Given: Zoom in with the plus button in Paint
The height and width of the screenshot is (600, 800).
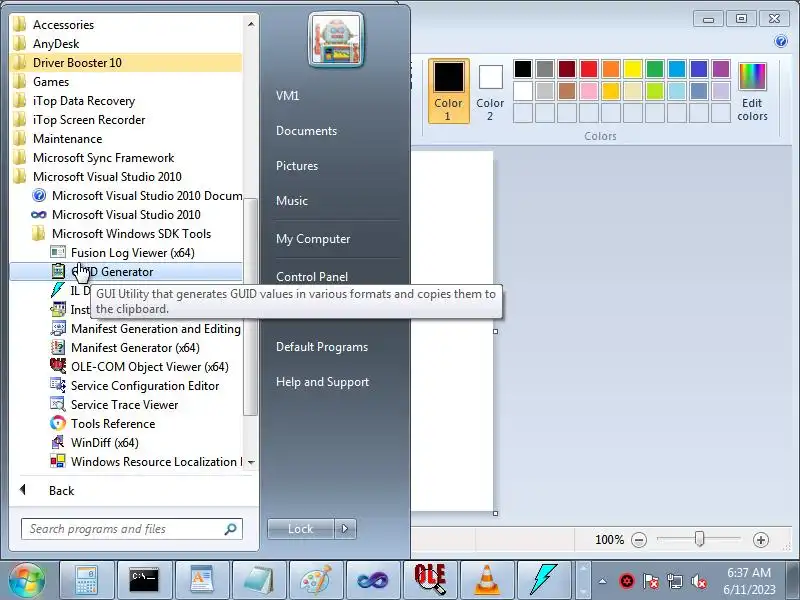Looking at the screenshot, I should (760, 540).
